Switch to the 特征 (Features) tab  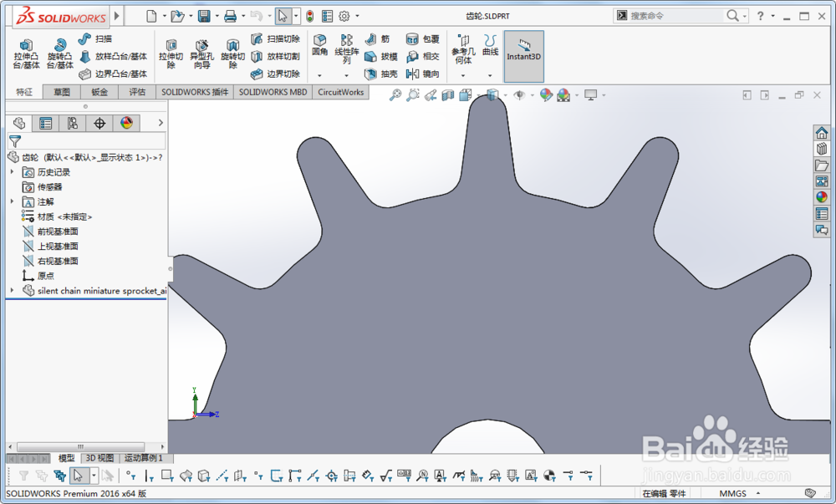24,92
